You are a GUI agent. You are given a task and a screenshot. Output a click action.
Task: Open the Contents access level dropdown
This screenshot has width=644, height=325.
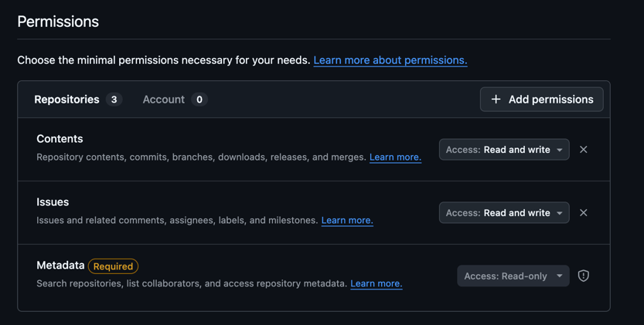[504, 150]
